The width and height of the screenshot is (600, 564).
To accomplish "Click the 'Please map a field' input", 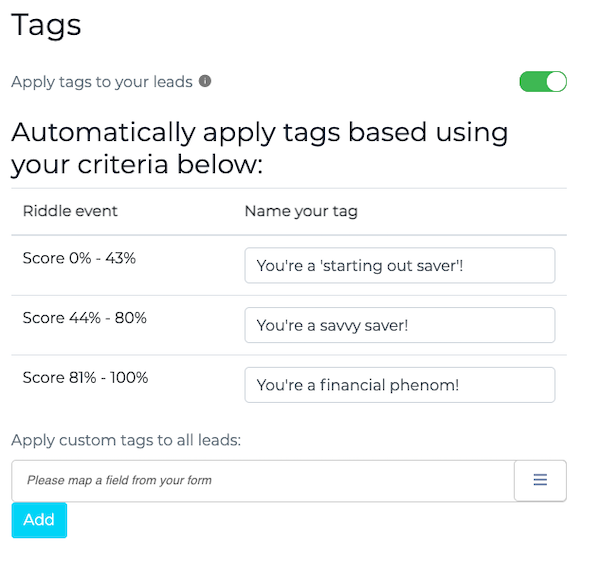I will point(262,480).
